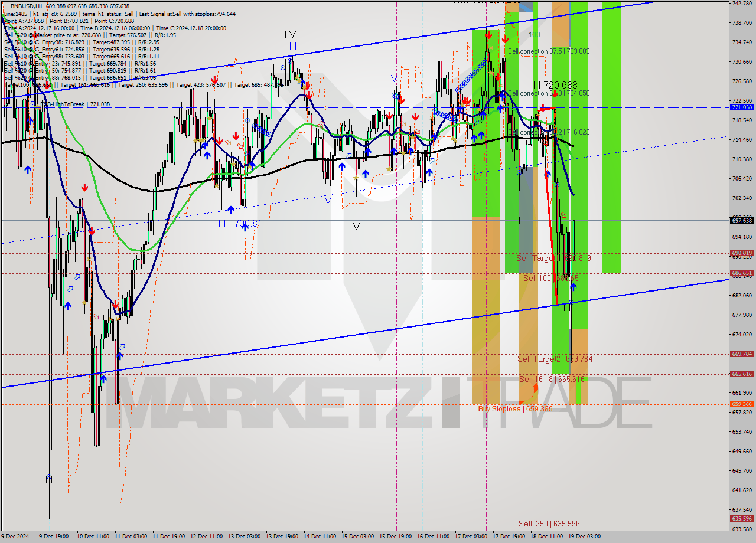Click the red 690.819 price axis tag
This screenshot has height=543, width=756.
[742, 253]
